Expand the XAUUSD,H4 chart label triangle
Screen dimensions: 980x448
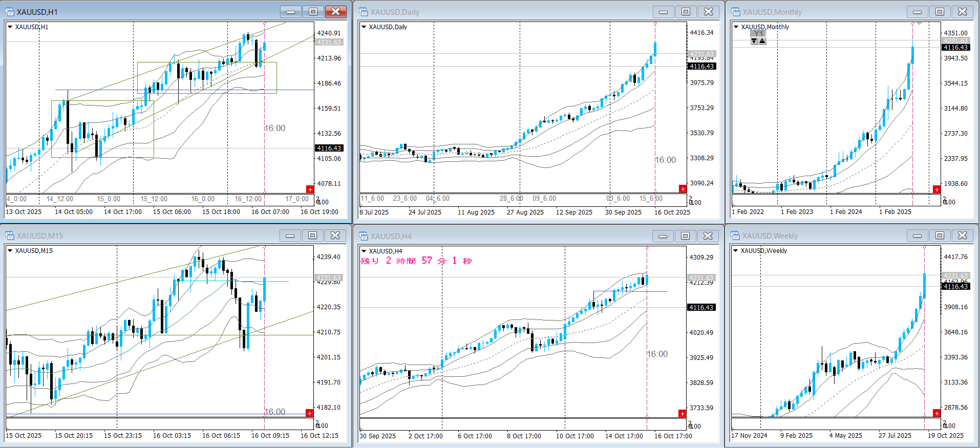point(364,251)
